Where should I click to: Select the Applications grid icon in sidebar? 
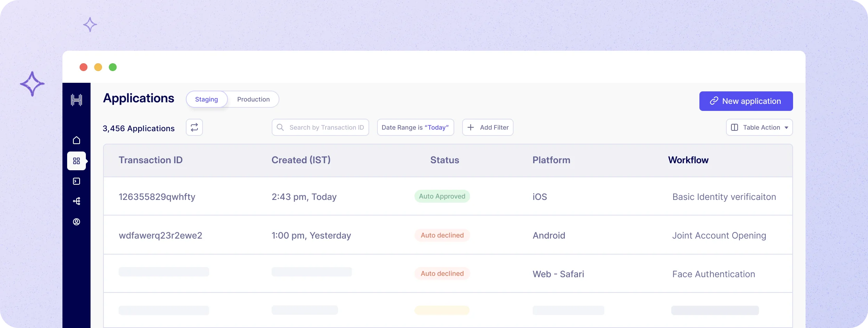(x=76, y=161)
